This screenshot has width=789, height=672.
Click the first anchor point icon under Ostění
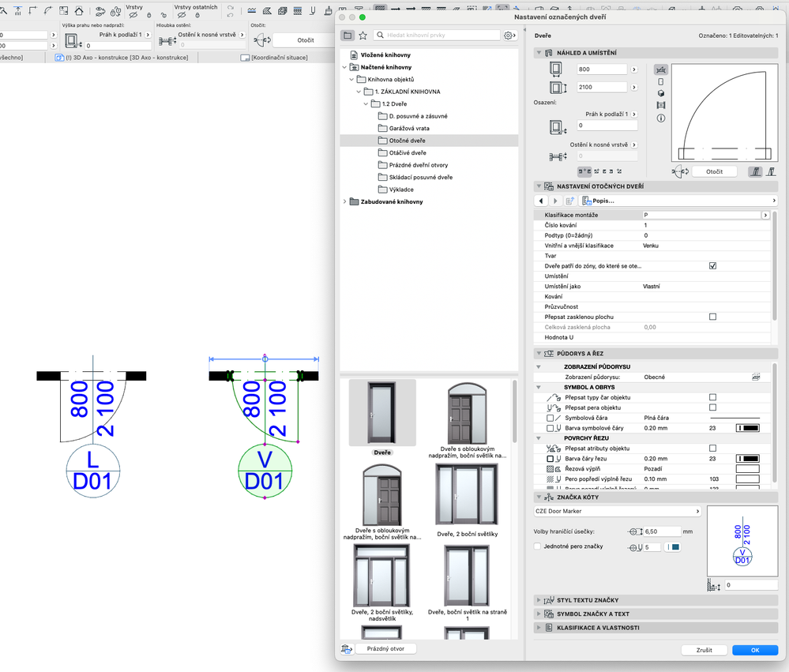(584, 171)
